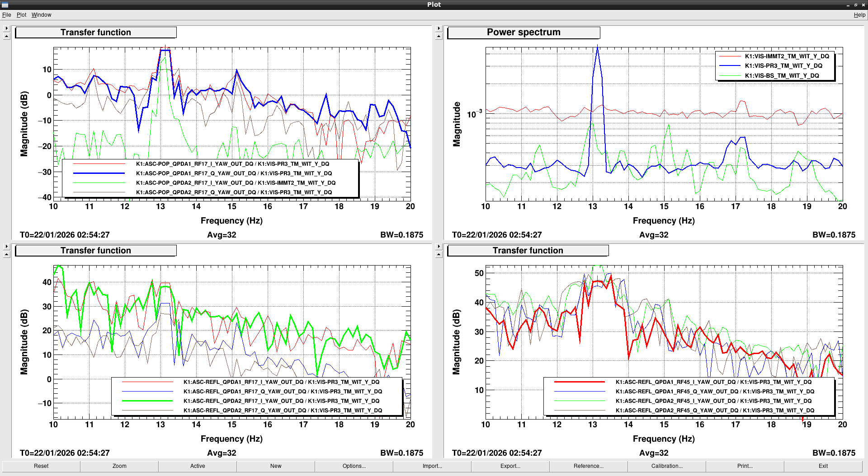The image size is (868, 476).
Task: Click the up-arrow button beside the POP RF17 plot
Action: click(x=6, y=37)
